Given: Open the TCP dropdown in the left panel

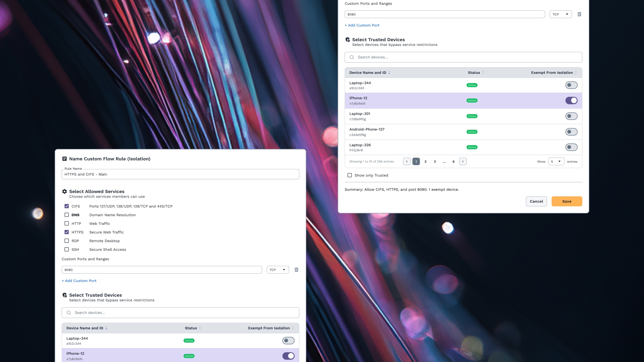Looking at the screenshot, I should click(278, 270).
